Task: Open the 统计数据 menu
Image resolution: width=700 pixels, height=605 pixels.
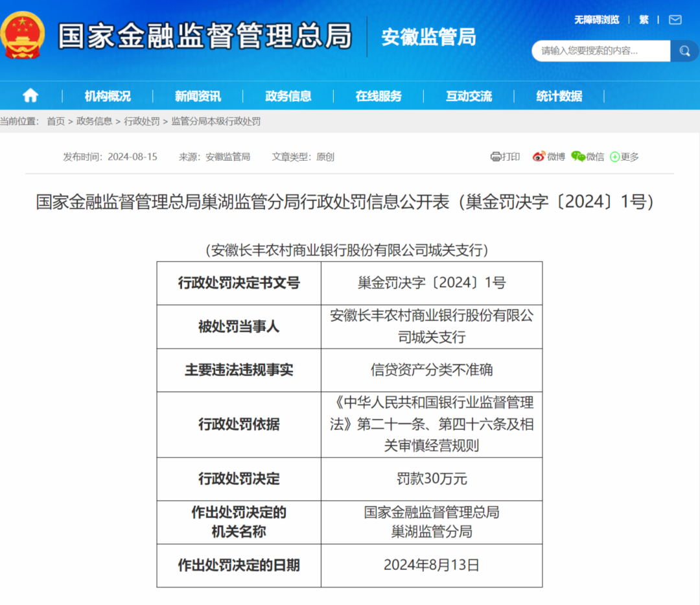Action: pos(559,96)
